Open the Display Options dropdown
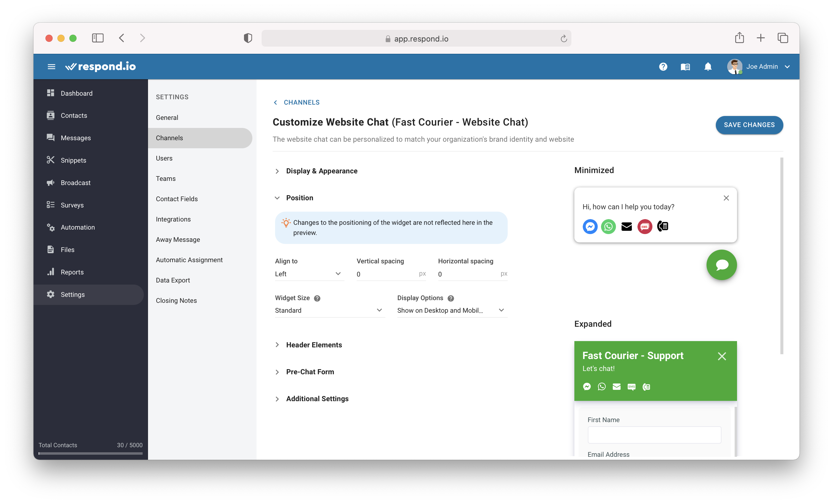Screen dimensions: 833x504 451,310
